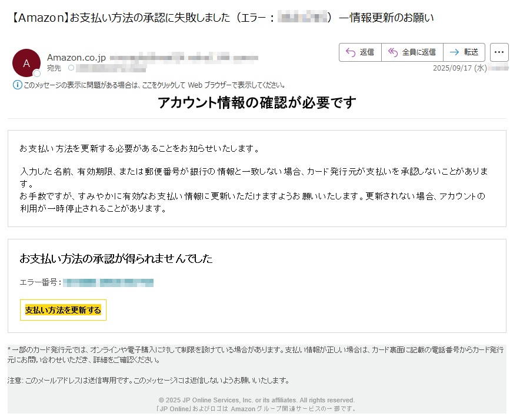
Task: Click the 「JP Online」およびロゴは footer line
Action: pos(256,409)
